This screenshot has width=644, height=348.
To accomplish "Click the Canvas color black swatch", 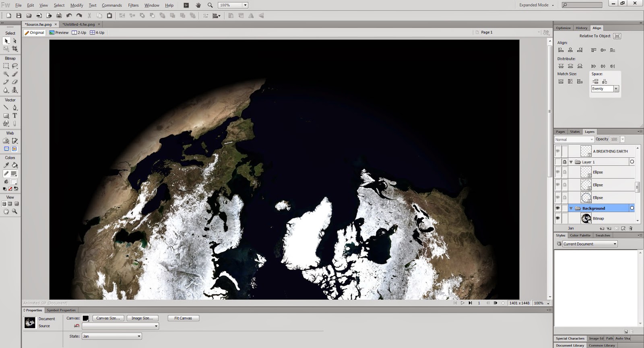I will coord(85,318).
